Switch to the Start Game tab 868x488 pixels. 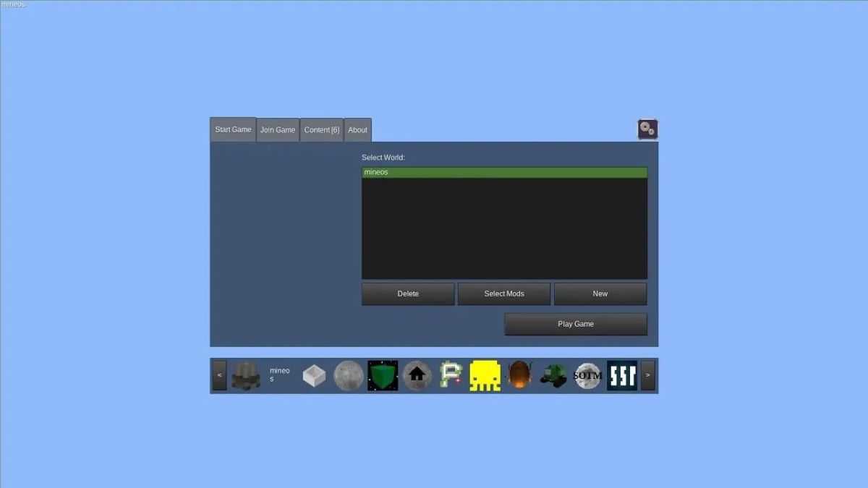tap(233, 129)
